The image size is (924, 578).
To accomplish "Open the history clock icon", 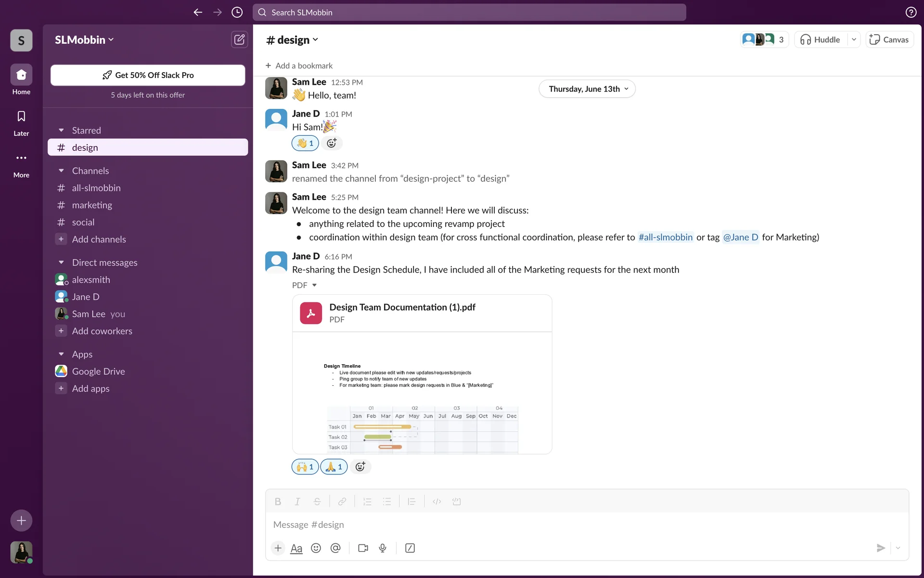I will [237, 12].
